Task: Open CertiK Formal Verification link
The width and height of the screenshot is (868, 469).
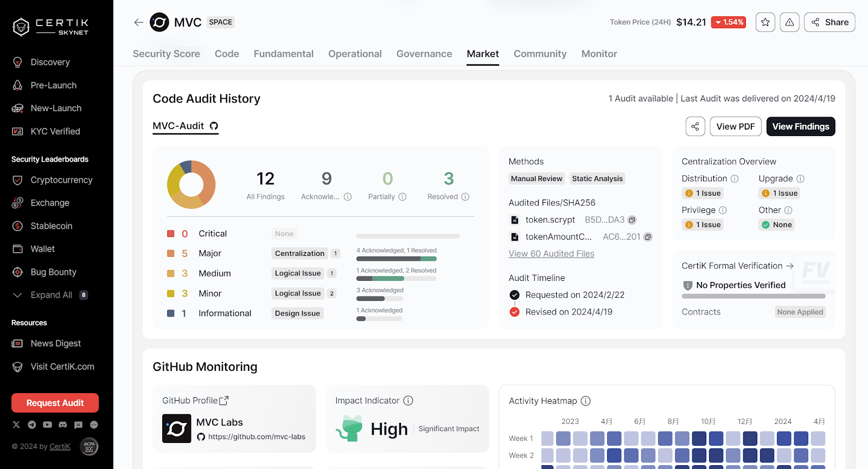Action: coord(738,266)
